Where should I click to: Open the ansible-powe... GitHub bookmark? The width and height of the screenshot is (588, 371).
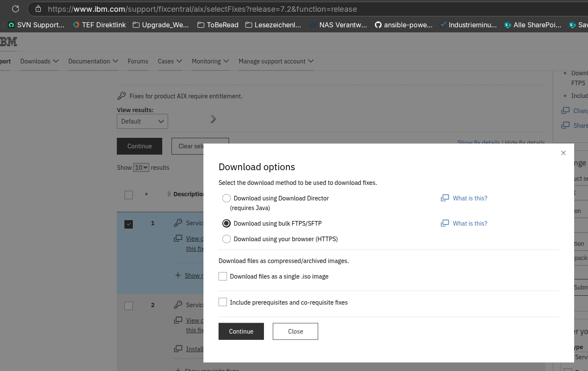pyautogui.click(x=403, y=25)
